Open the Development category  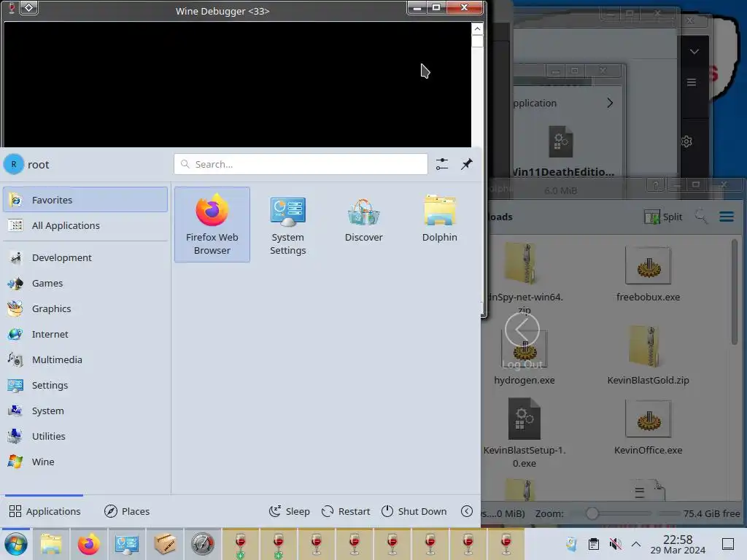click(85, 257)
